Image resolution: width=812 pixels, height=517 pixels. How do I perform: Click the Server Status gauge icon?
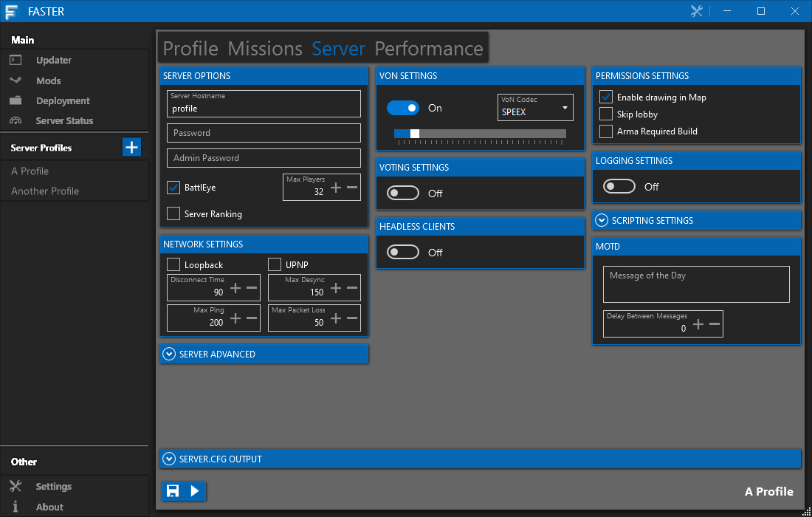tap(16, 120)
